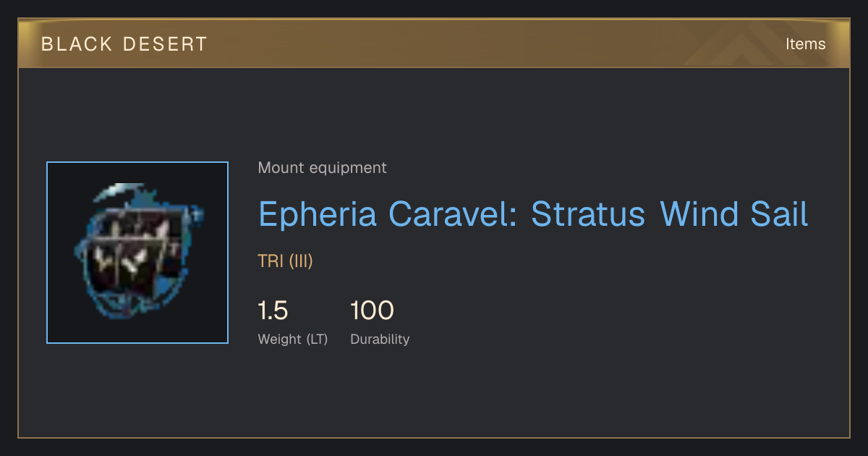Select the ship sail graphic inside thumbnail

(137, 251)
